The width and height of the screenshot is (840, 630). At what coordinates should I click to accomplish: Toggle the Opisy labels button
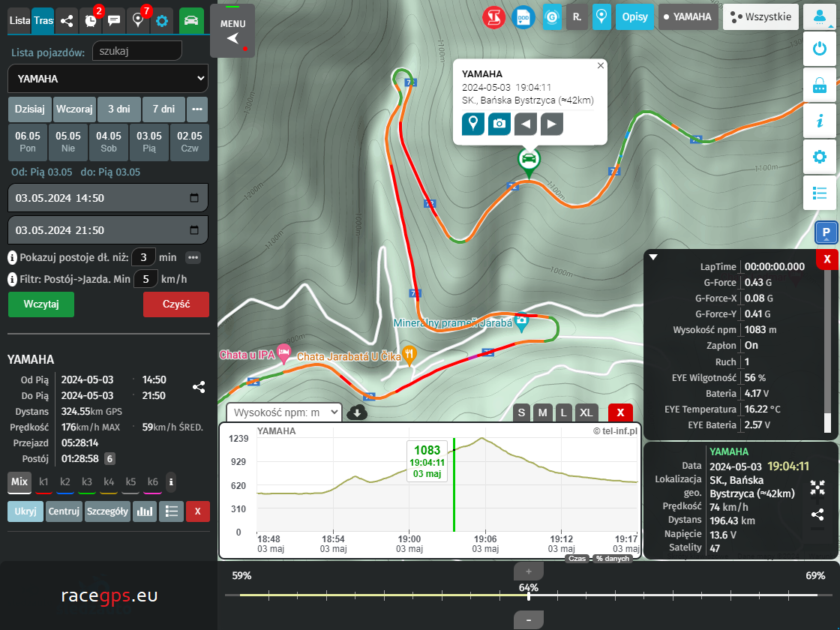(x=634, y=17)
